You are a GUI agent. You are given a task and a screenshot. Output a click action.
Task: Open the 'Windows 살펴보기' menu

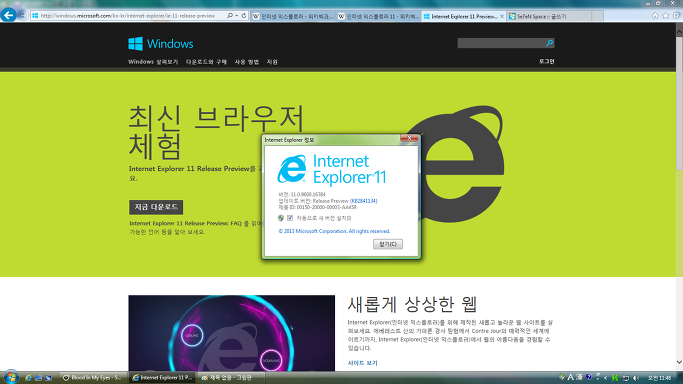[153, 62]
